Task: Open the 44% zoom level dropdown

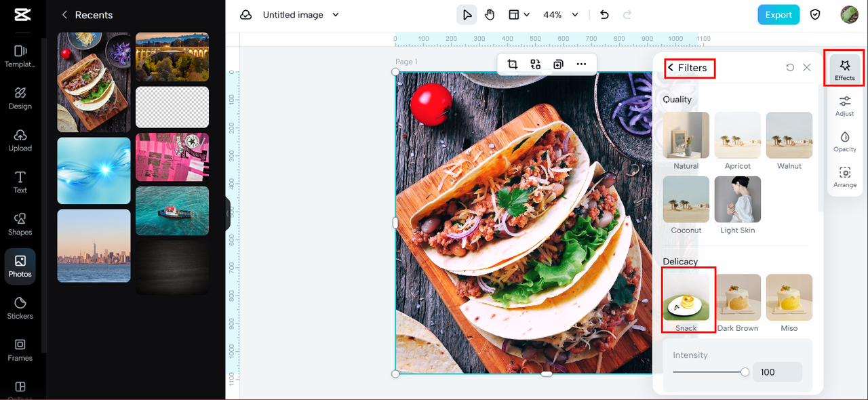Action: coord(575,15)
